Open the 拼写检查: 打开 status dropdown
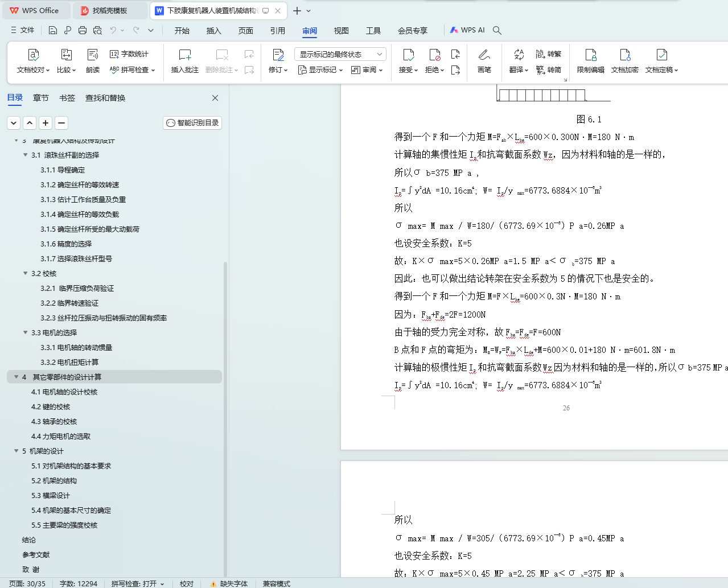 coord(138,583)
